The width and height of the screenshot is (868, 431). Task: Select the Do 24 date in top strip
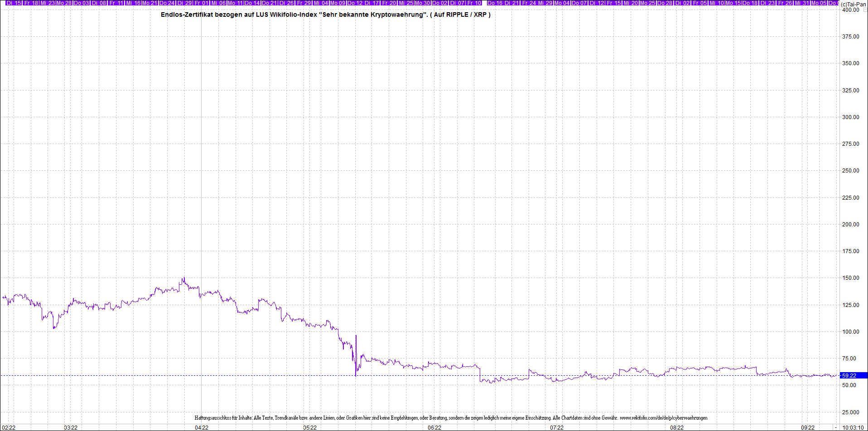tap(167, 3)
